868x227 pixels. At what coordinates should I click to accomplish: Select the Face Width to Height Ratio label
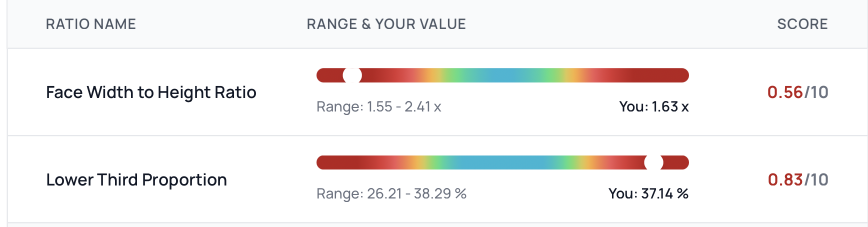point(151,92)
